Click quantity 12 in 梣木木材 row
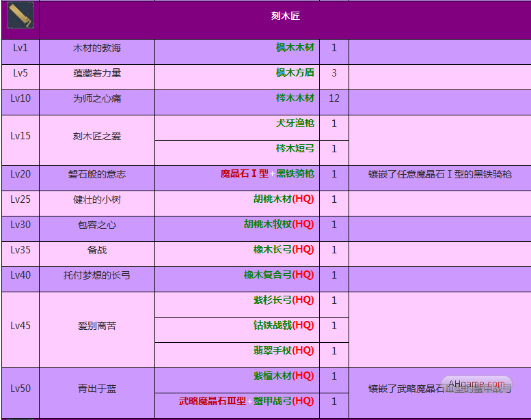This screenshot has height=420, width=531. point(334,98)
